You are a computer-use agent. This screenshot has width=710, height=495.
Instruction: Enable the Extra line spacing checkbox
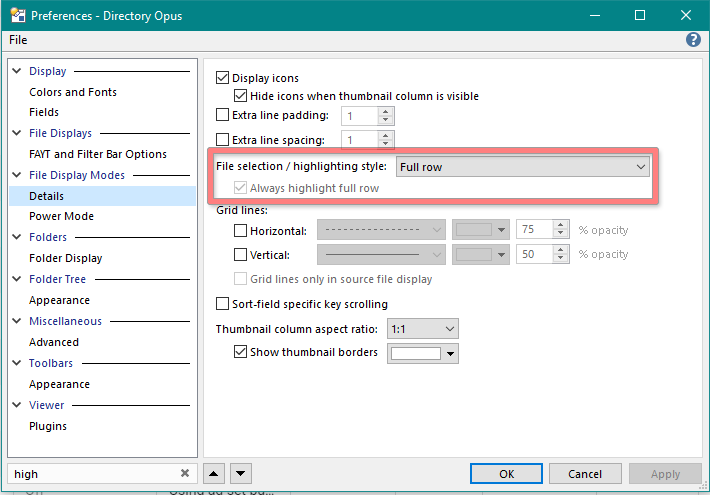click(223, 140)
